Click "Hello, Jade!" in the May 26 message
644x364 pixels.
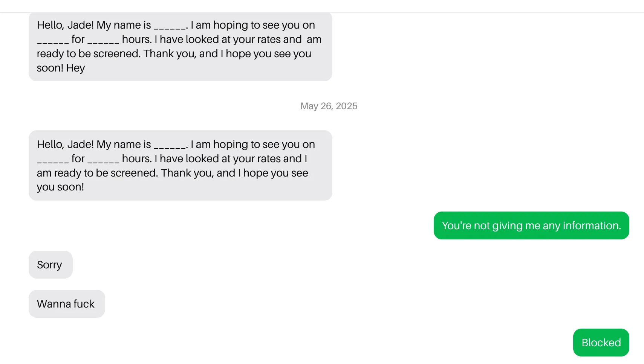tap(65, 145)
